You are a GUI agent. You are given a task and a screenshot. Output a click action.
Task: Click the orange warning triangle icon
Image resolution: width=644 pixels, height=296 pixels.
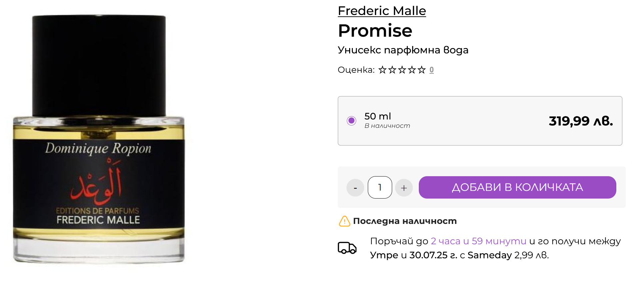344,221
